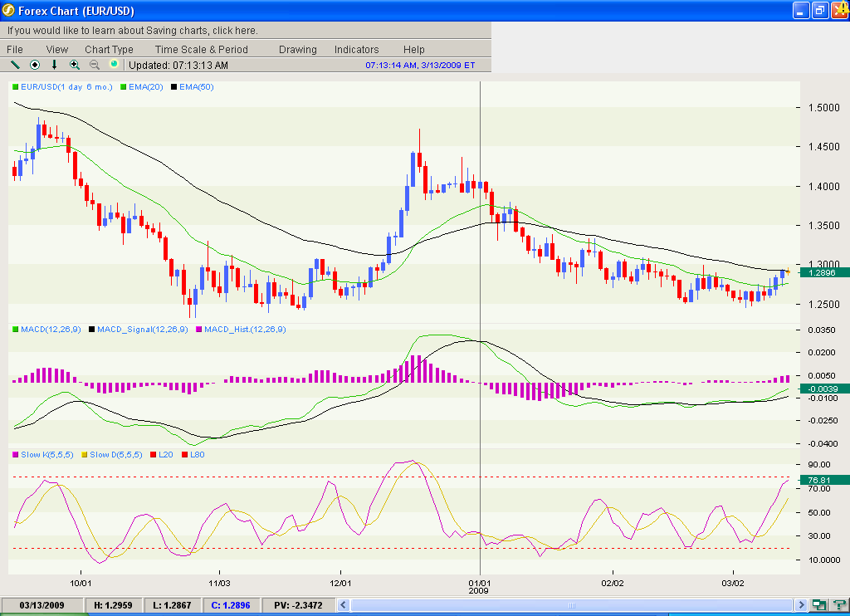Click the EMA(50) legend label

(x=196, y=87)
